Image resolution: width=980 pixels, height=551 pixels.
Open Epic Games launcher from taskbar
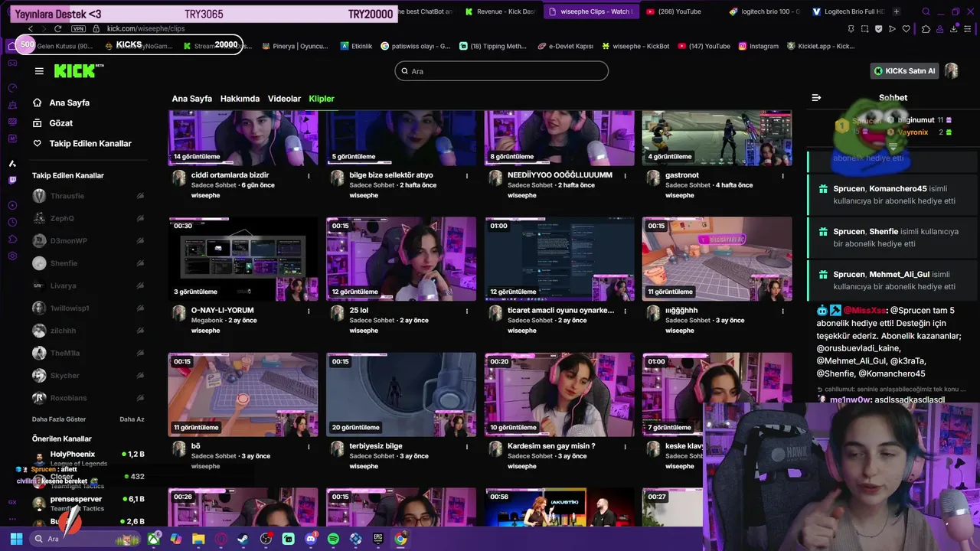[378, 539]
